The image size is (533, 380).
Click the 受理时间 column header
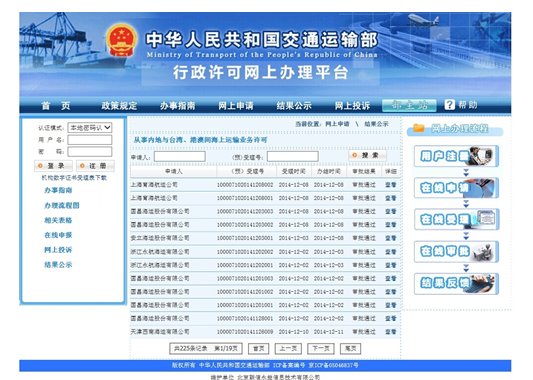pos(294,171)
